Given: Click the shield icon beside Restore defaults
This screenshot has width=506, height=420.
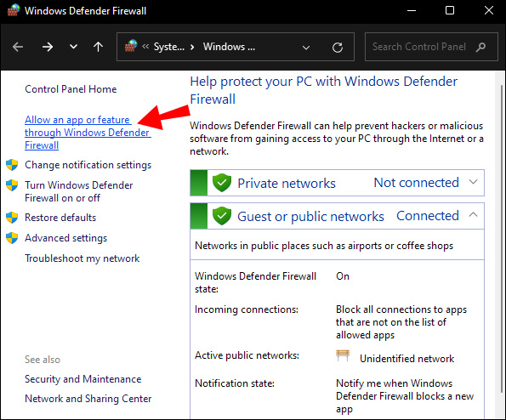Looking at the screenshot, I should tap(12, 218).
